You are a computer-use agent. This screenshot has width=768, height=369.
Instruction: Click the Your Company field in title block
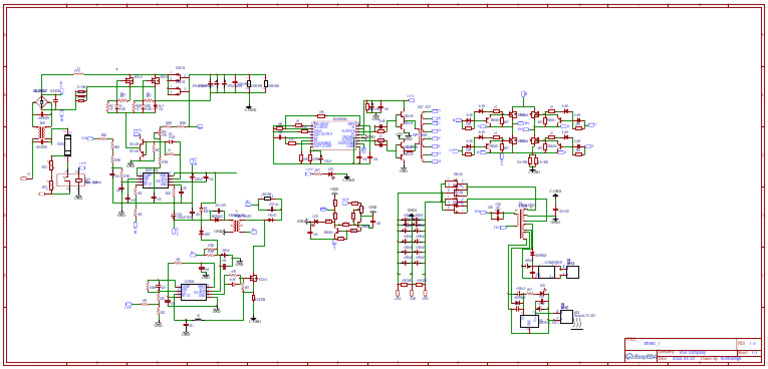(x=692, y=352)
